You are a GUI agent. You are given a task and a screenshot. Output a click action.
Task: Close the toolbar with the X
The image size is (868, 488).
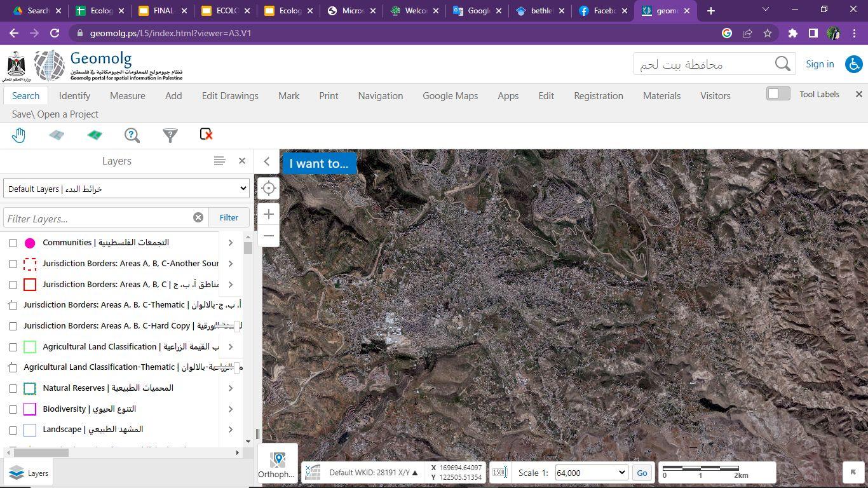click(x=859, y=94)
